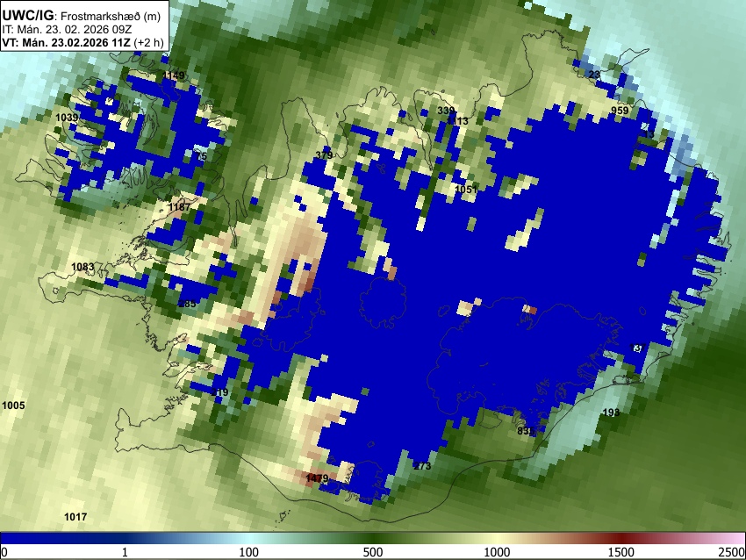Click the map value 75

(201, 156)
